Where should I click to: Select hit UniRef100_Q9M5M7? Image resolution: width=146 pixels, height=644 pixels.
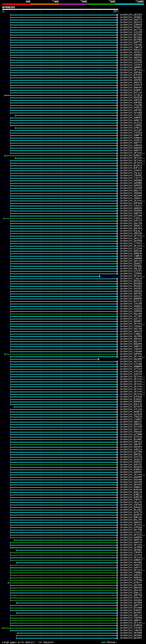pos(131,67)
